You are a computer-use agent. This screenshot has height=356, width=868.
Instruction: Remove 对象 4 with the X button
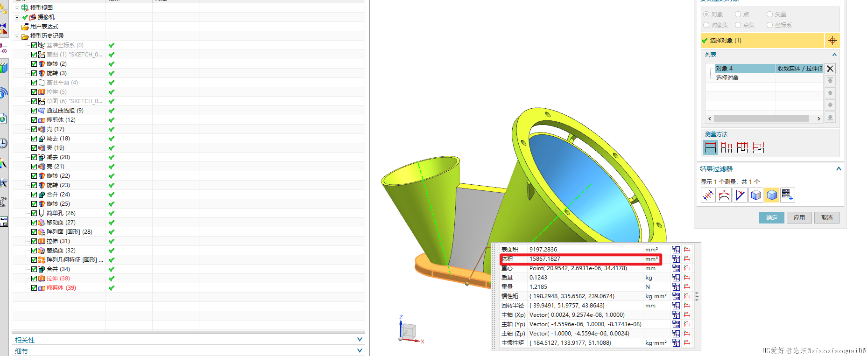(830, 69)
